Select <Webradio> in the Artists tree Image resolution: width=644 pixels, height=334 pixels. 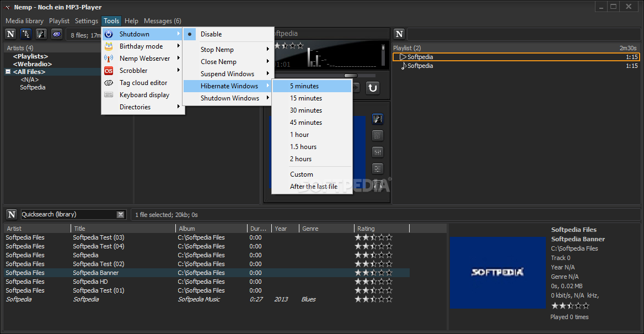click(x=33, y=63)
